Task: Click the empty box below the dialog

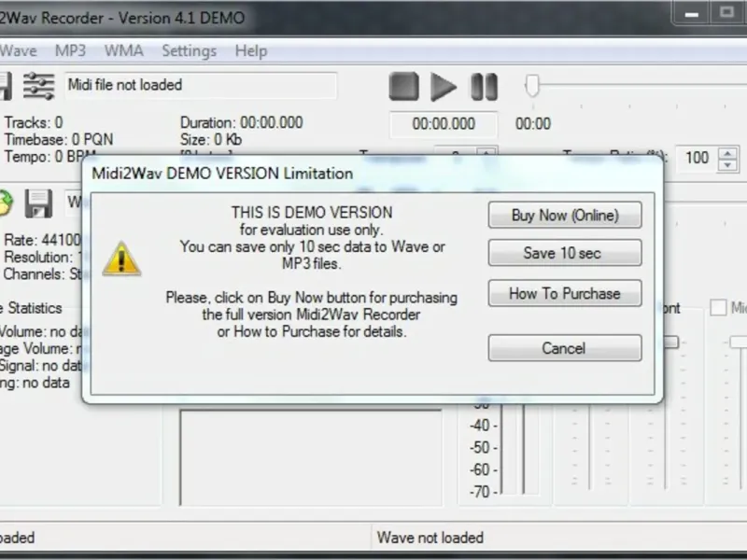Action: [311, 456]
